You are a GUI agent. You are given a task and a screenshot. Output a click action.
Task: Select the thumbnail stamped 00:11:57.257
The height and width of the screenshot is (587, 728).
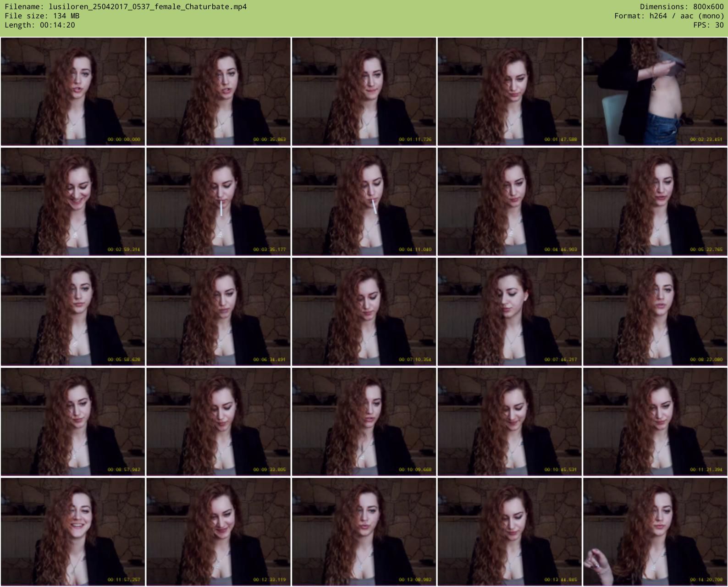pos(73,532)
